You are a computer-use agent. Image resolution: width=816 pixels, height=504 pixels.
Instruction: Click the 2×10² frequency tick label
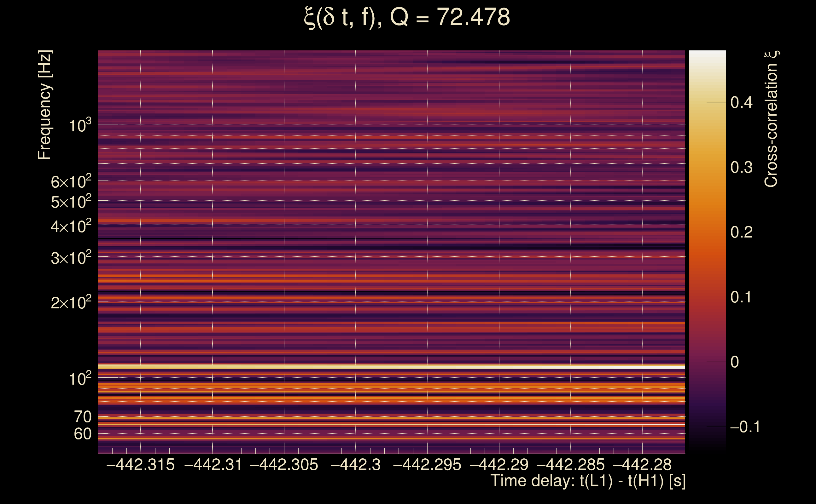click(x=71, y=303)
